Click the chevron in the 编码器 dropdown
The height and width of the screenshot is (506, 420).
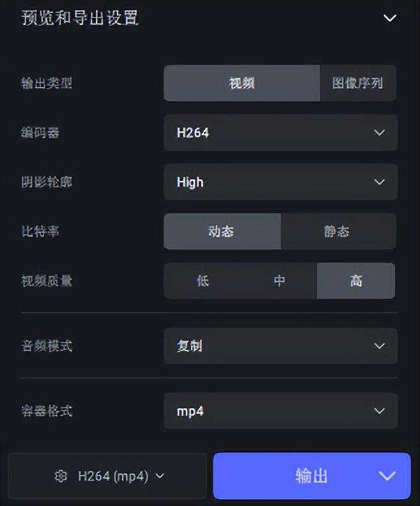click(380, 133)
